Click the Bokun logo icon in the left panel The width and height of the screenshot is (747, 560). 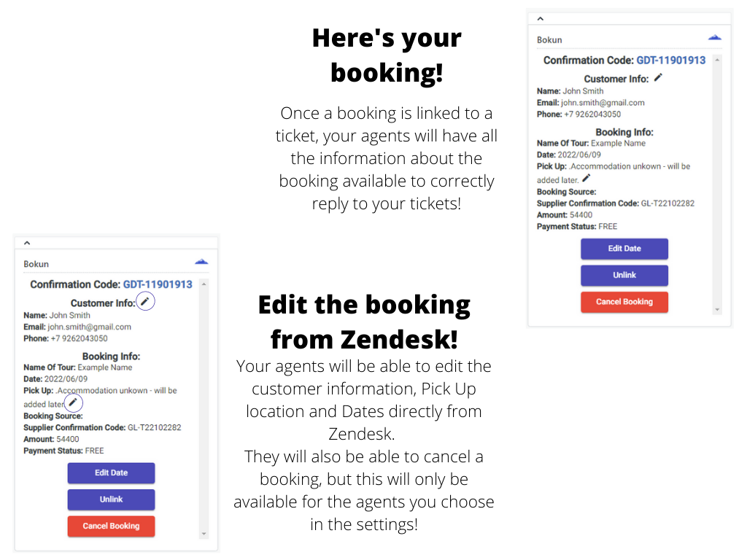(x=201, y=261)
